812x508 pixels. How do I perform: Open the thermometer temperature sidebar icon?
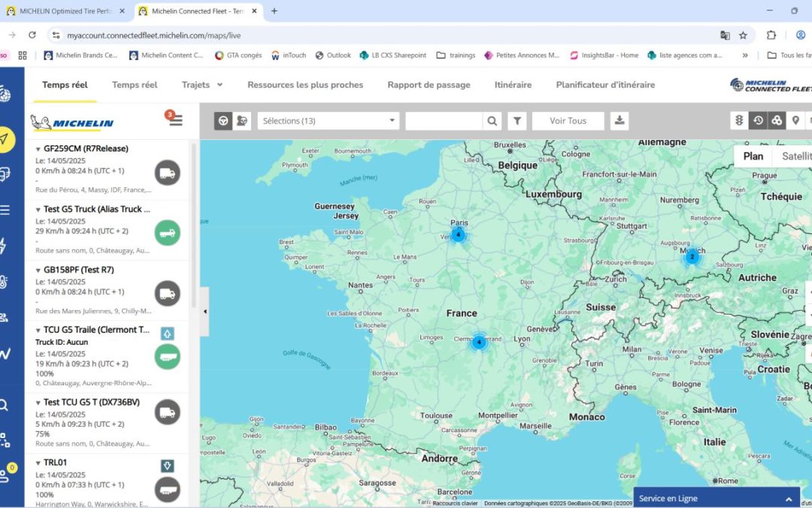(4, 281)
